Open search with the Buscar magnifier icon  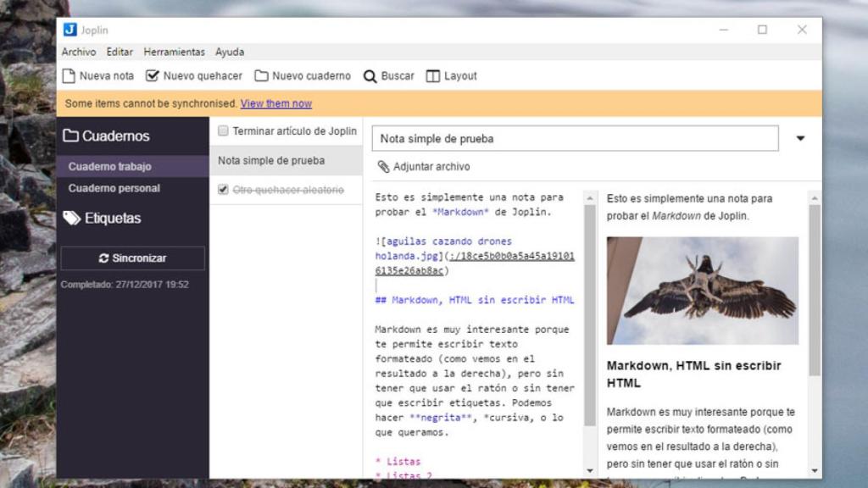[368, 75]
